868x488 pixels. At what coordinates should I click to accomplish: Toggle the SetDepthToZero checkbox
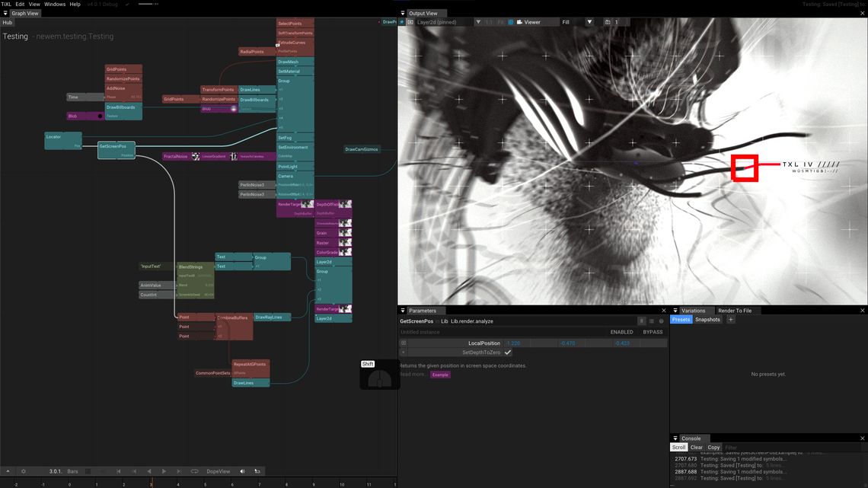(x=508, y=352)
